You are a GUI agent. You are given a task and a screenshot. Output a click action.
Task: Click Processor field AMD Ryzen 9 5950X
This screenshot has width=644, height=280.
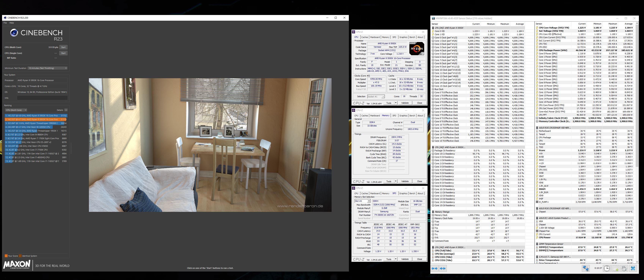click(42, 80)
